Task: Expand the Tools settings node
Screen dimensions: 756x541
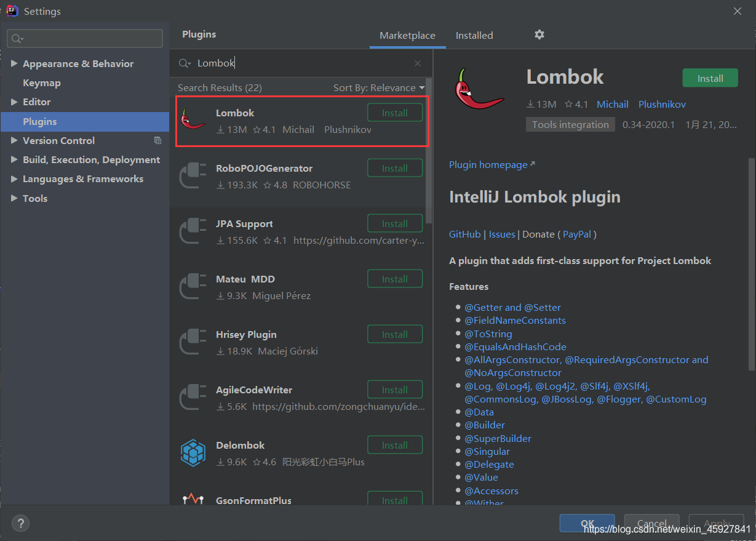Action: [14, 198]
